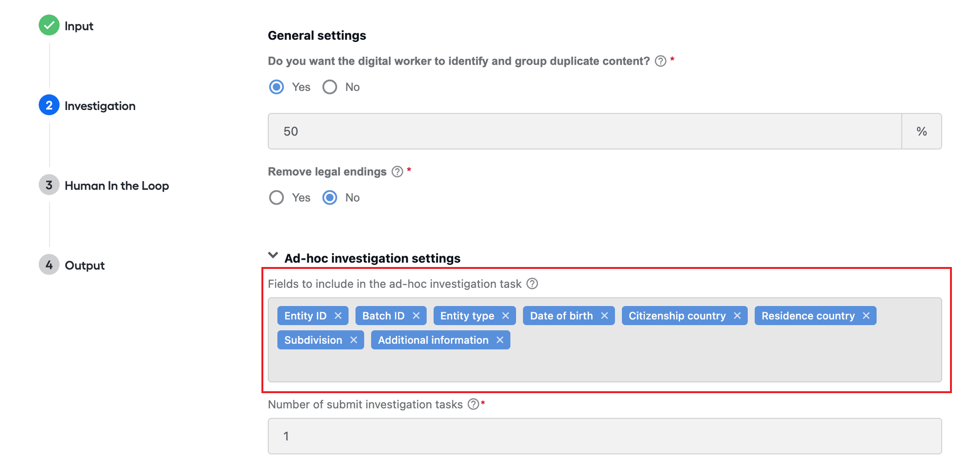Choose No for Remove legal endings
Viewport: 980px width, 465px height.
point(330,198)
